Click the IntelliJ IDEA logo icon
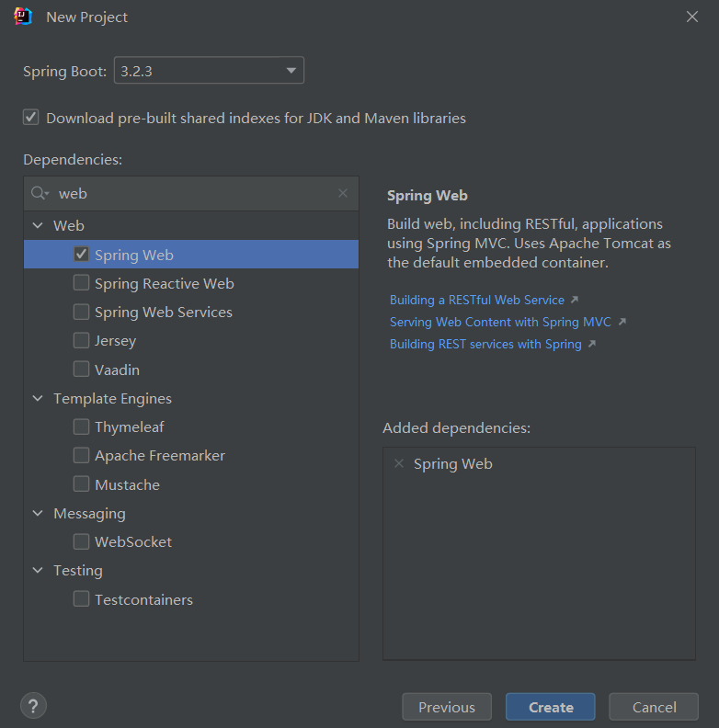 click(x=24, y=17)
